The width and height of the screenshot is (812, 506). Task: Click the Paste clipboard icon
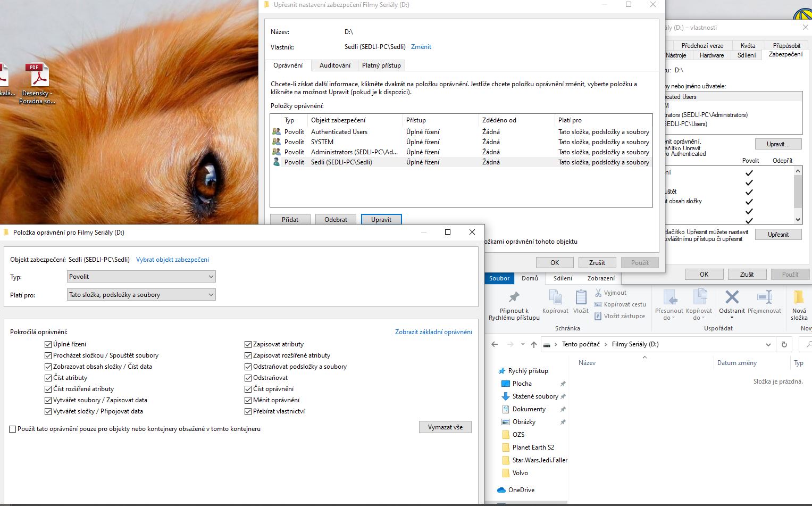(581, 297)
